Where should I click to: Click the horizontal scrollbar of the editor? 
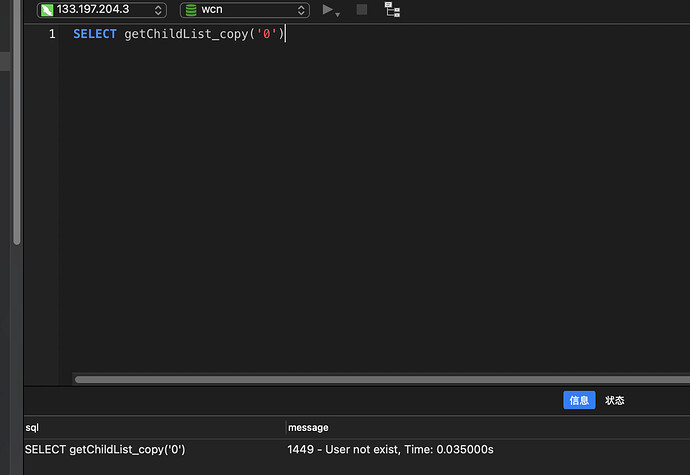coord(382,379)
